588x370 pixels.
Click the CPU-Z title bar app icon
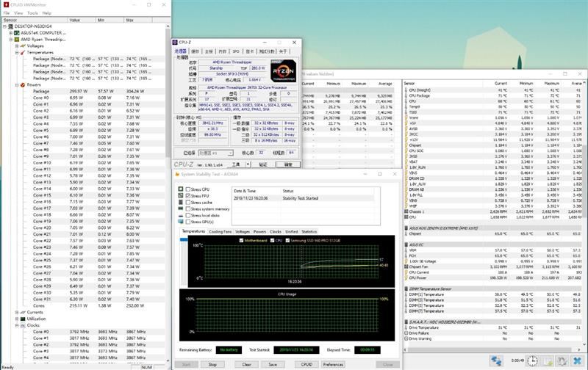pyautogui.click(x=175, y=43)
